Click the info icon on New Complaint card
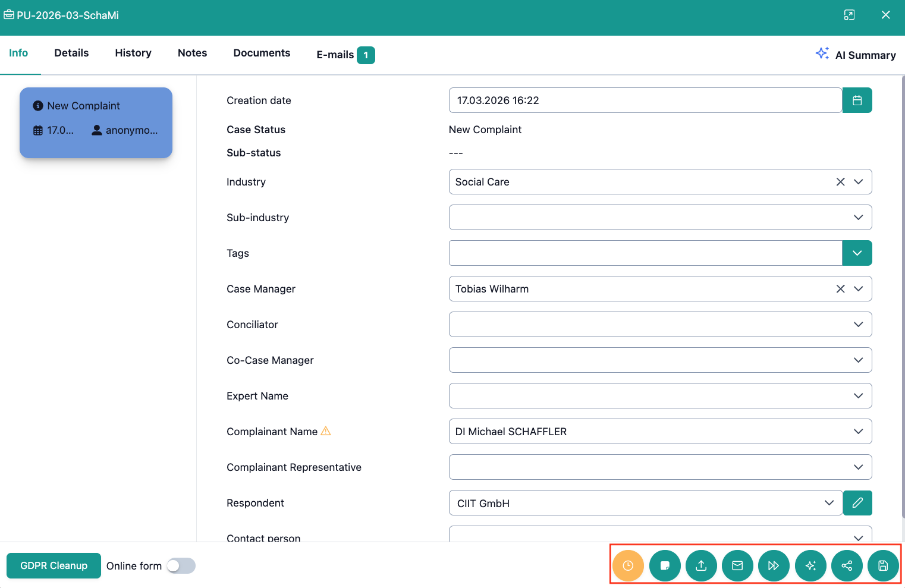This screenshot has width=905, height=588. point(38,106)
